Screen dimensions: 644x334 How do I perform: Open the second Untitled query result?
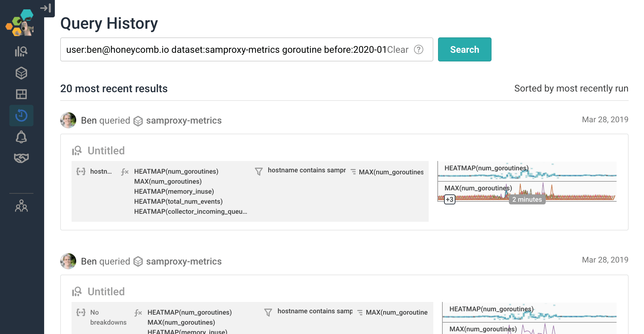[x=106, y=292]
